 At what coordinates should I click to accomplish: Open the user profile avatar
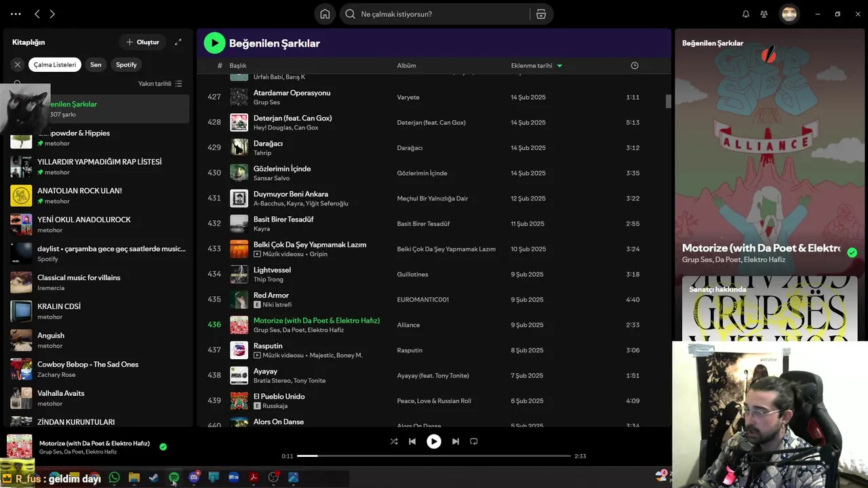pos(789,14)
